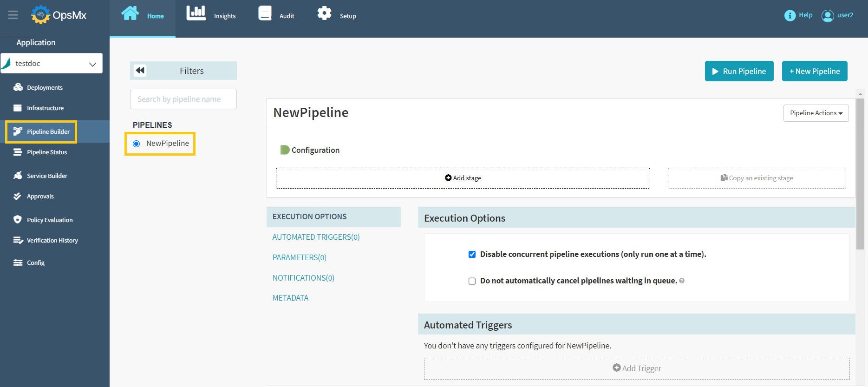This screenshot has height=387, width=868.
Task: Uncheck Disable concurrent pipeline executions
Action: point(472,255)
